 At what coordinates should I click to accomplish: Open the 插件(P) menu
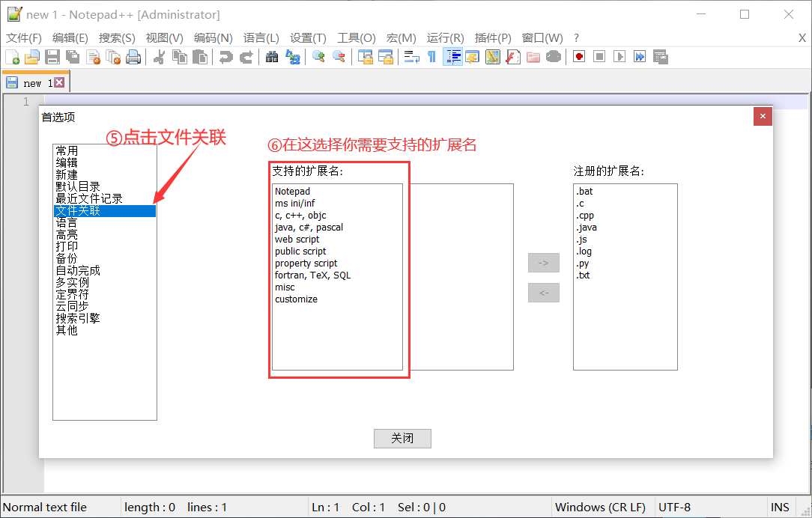[x=493, y=37]
